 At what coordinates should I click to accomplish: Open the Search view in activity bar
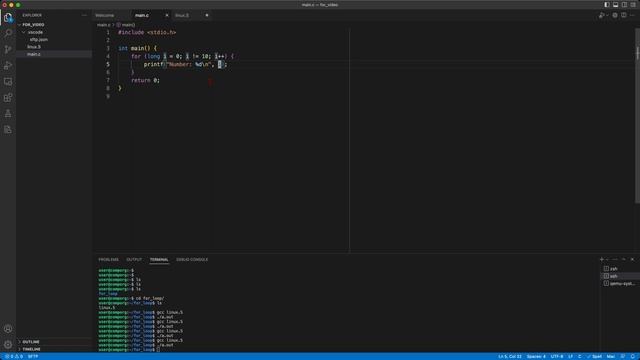pyautogui.click(x=8, y=33)
